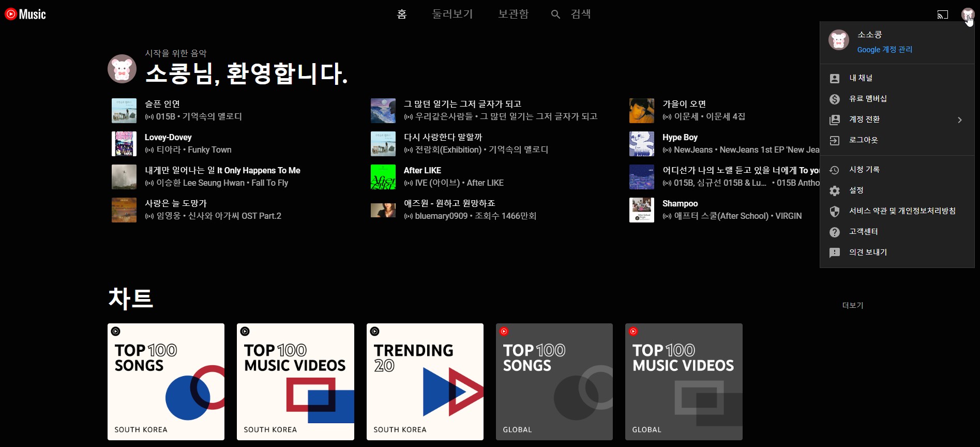The height and width of the screenshot is (447, 980).
Task: Play 애즈원 - 원하고 원망하죠
Action: tap(449, 203)
